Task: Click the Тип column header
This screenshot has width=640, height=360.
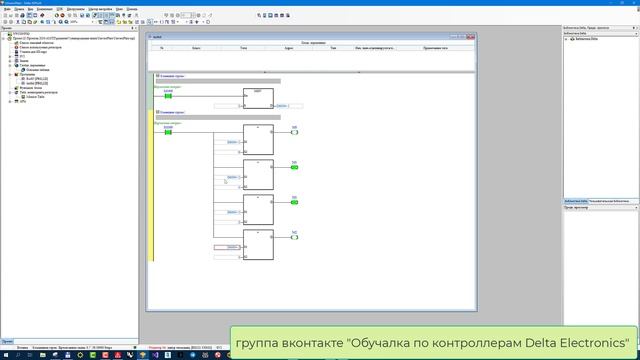Action: [x=333, y=48]
